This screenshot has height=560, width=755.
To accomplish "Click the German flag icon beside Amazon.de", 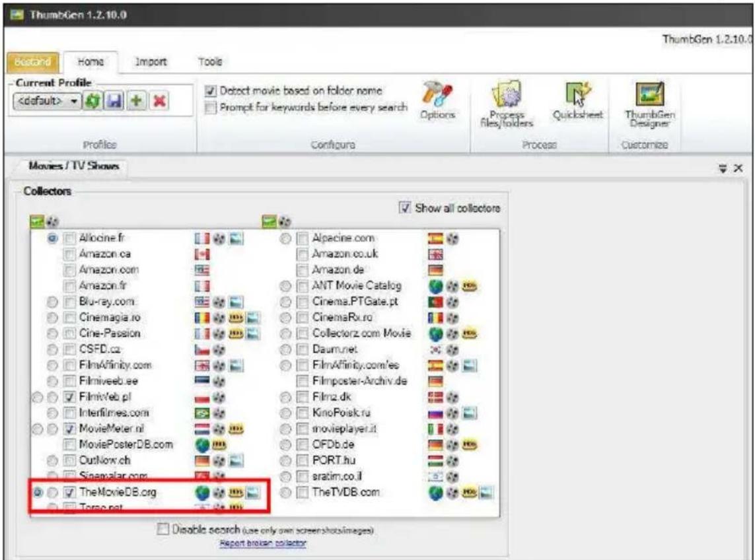I will (435, 270).
